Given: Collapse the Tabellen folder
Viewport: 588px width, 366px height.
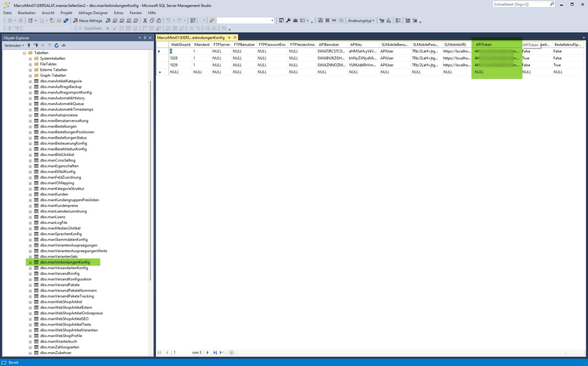Looking at the screenshot, I should click(x=24, y=53).
